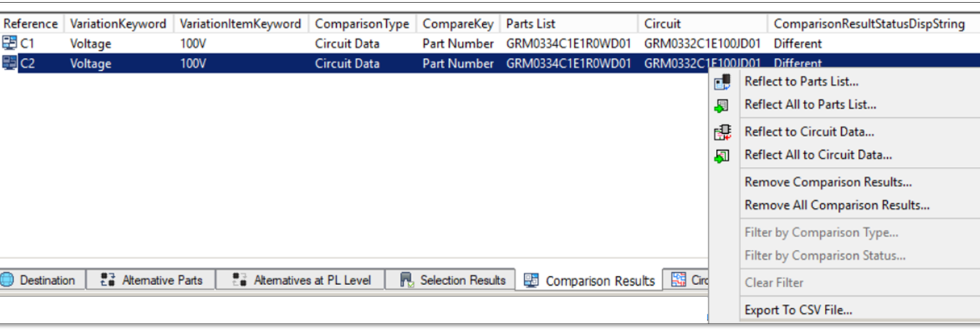
Task: Choose Export To CSV File option
Action: (x=798, y=311)
